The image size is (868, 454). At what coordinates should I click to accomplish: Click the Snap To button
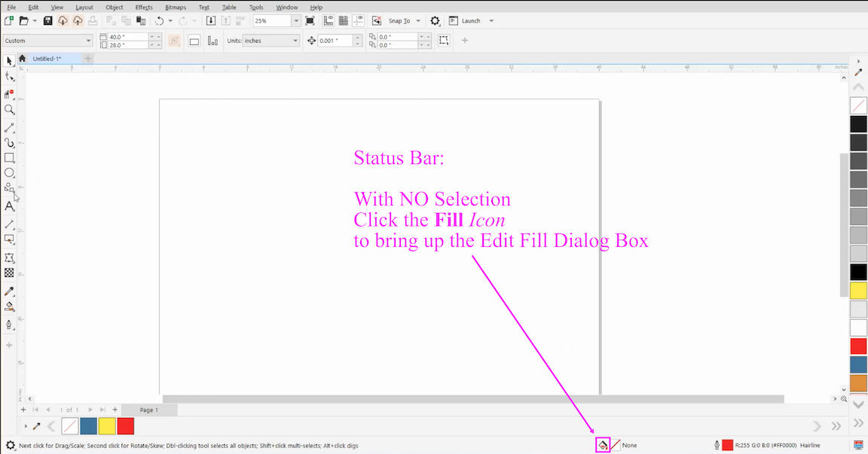coord(399,21)
